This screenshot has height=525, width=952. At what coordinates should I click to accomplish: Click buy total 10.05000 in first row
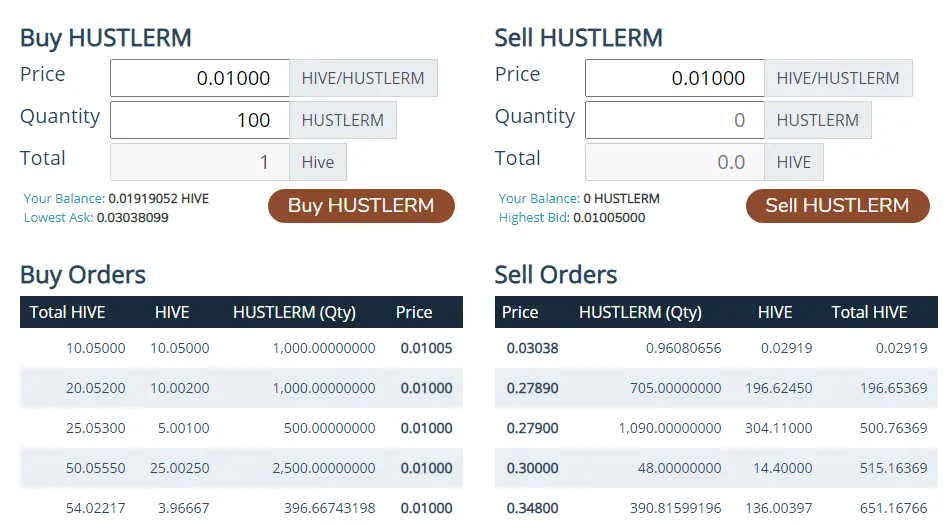pyautogui.click(x=95, y=348)
